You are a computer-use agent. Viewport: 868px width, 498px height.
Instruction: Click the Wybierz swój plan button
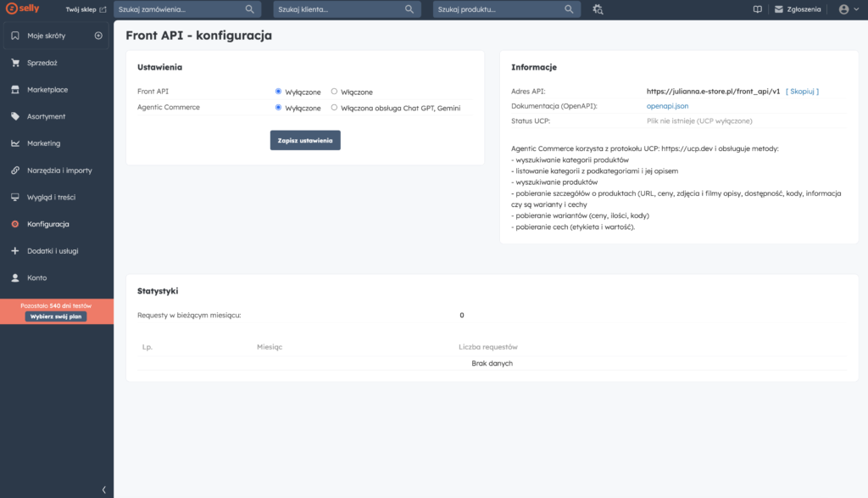[56, 316]
